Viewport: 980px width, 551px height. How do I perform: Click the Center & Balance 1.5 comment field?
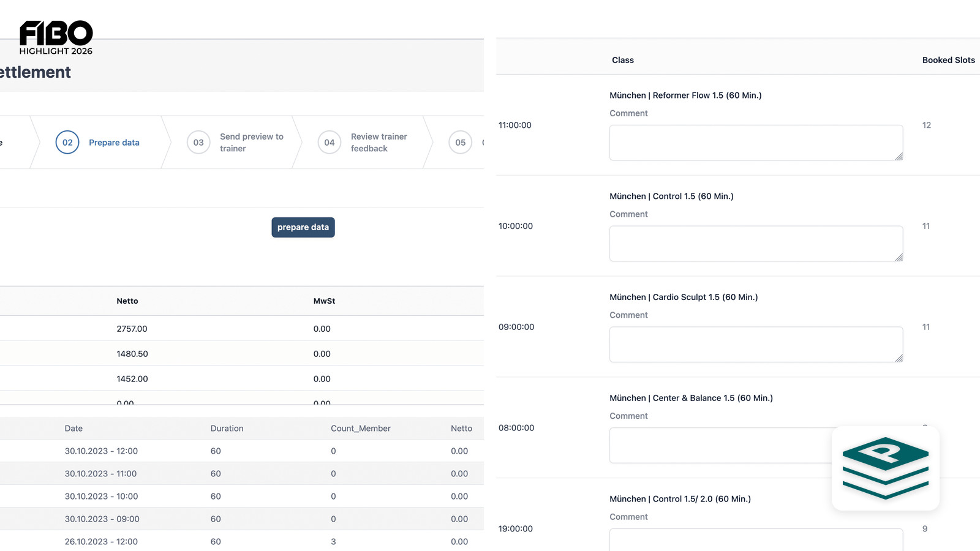click(756, 445)
